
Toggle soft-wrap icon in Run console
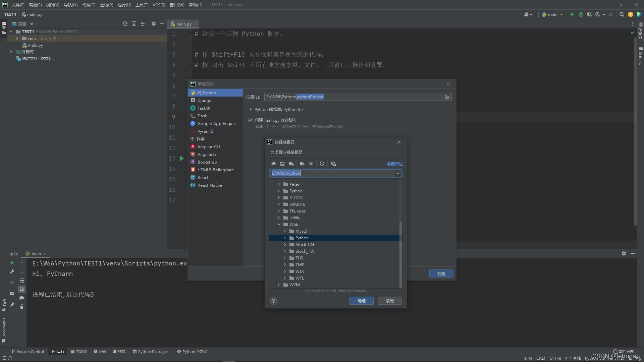coord(22,281)
